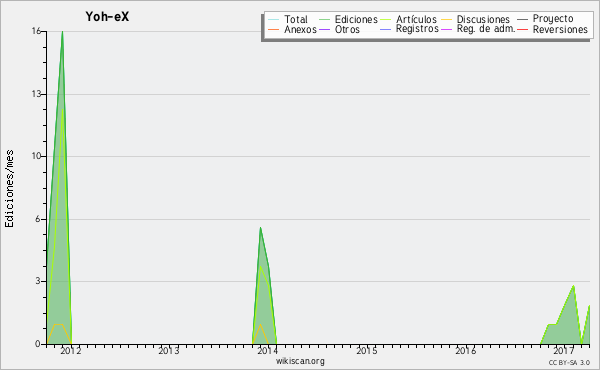
Task: Click the 16 y-axis value
Action: (36, 31)
